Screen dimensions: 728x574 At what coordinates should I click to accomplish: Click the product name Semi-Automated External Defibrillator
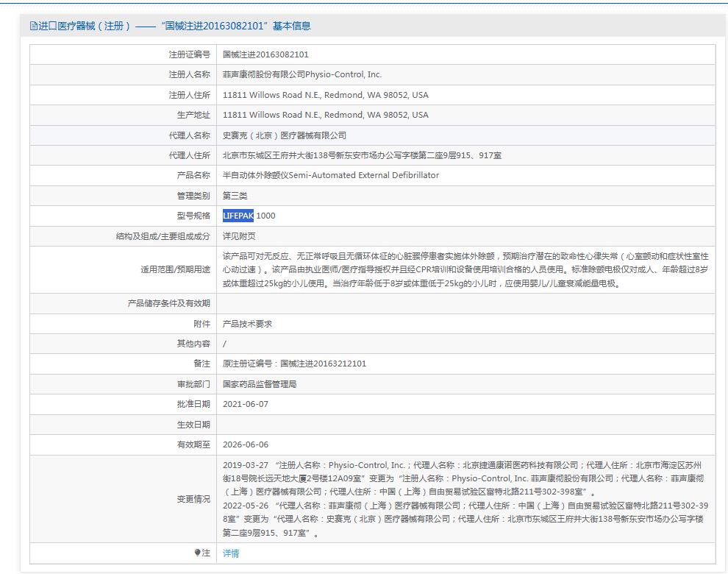coord(363,175)
